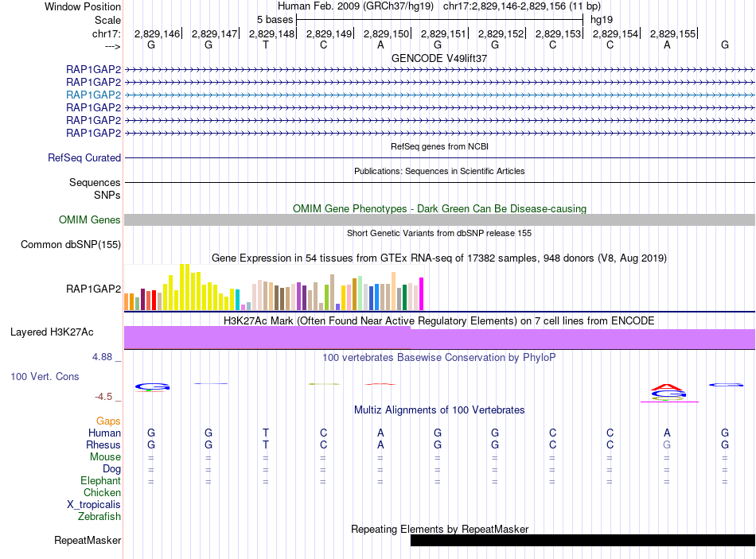Click the OMIM Genes track label
Image resolution: width=756 pixels, height=559 pixels.
(x=90, y=219)
